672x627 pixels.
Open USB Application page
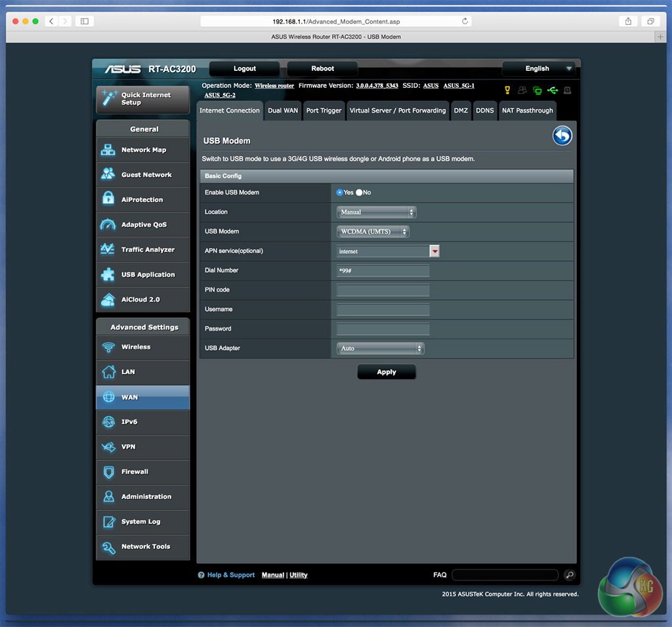click(x=142, y=275)
